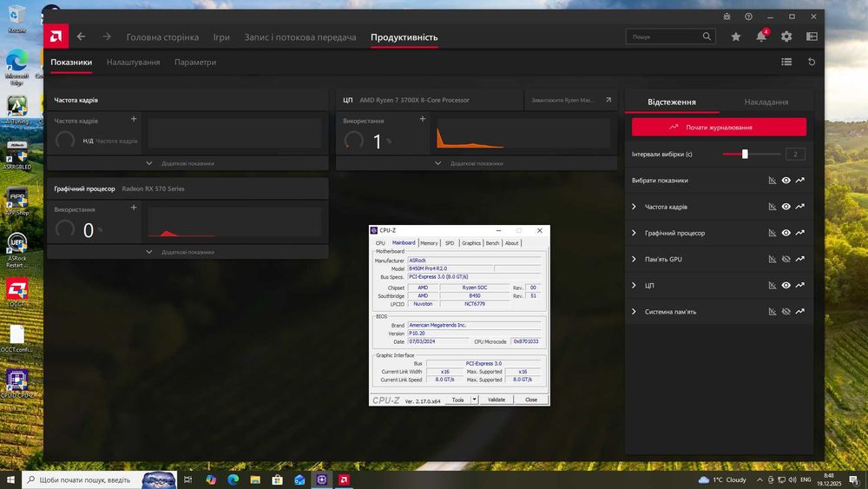Screen dimensions: 868x489
Task: Click CPU-Z Validate button
Action: [x=496, y=400]
